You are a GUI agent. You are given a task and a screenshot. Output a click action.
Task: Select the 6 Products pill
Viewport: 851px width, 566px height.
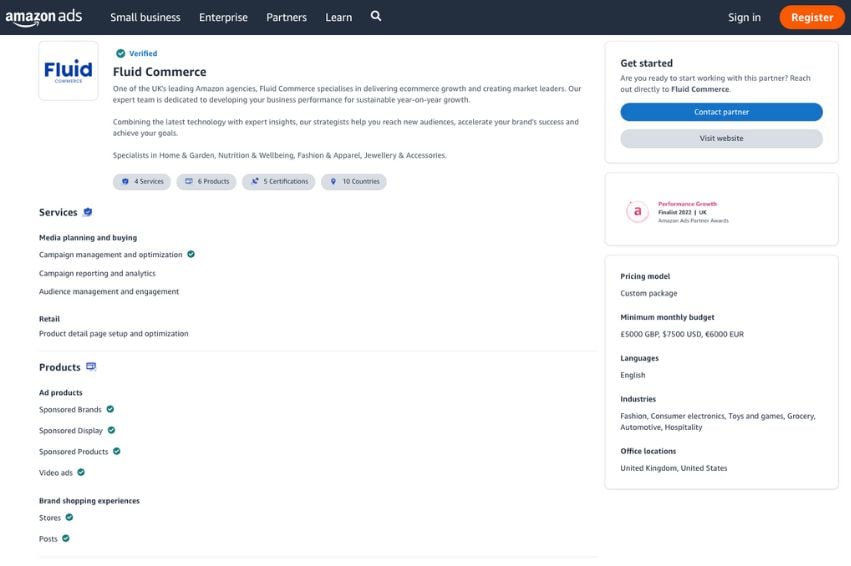point(206,182)
